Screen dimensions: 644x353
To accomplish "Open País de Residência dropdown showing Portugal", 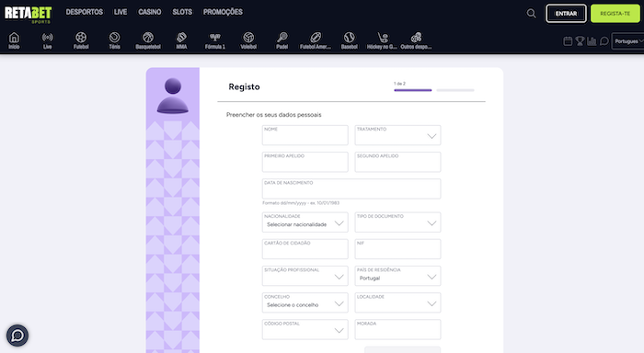I will point(397,276).
